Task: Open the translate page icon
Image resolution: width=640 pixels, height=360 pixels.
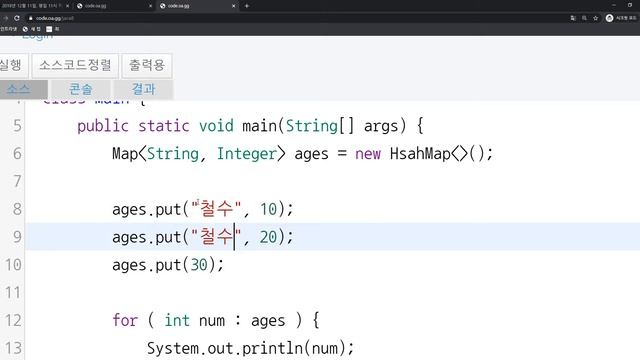Action: (x=573, y=18)
